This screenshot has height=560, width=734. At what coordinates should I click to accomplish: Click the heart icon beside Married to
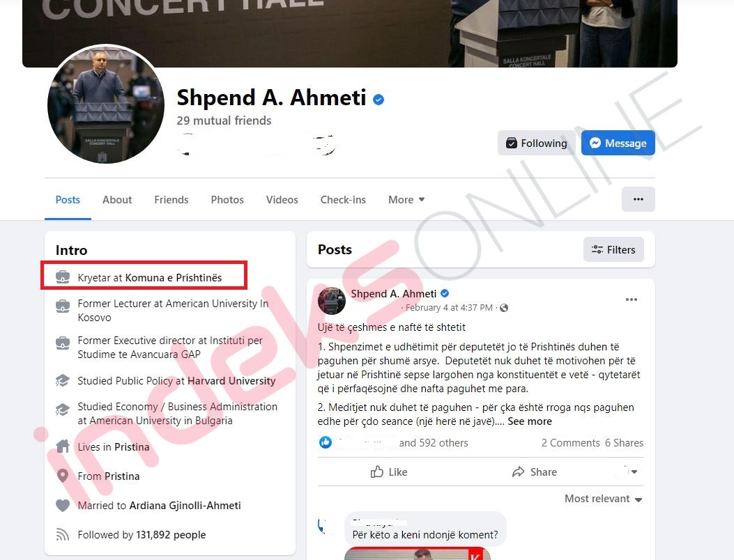(x=63, y=505)
